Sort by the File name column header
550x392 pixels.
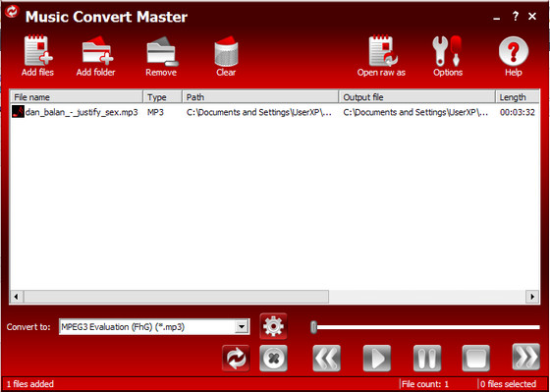click(x=77, y=97)
